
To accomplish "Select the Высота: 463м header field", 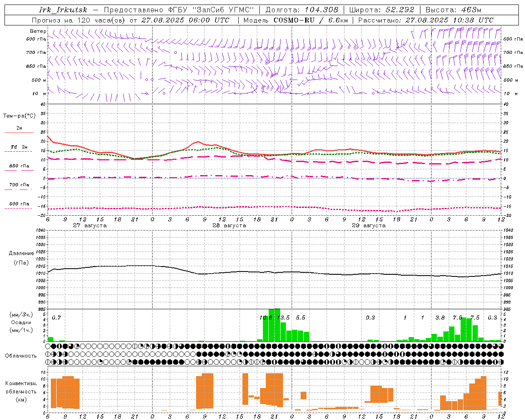I will coord(453,10).
